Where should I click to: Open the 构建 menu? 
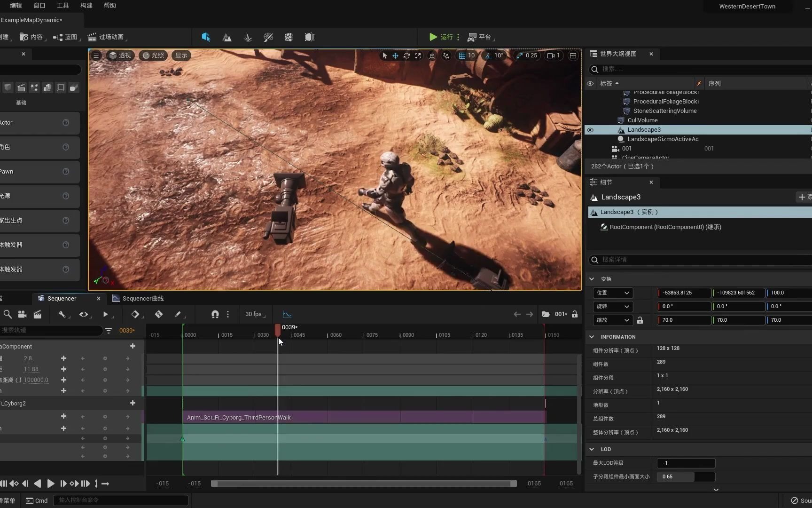86,6
